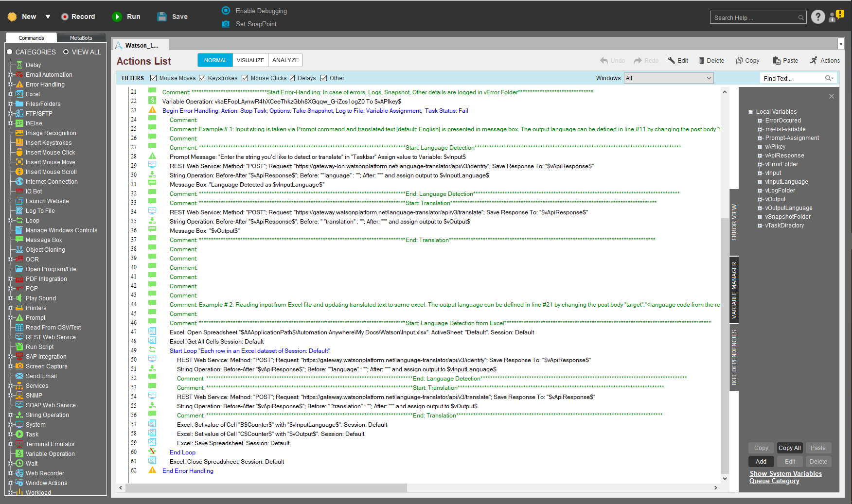Uncheck the Mouse Moves filter
Image resolution: width=852 pixels, height=504 pixels.
(154, 78)
